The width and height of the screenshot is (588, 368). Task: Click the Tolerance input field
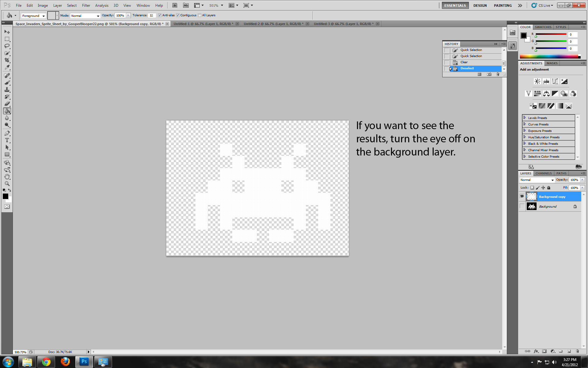(x=152, y=15)
